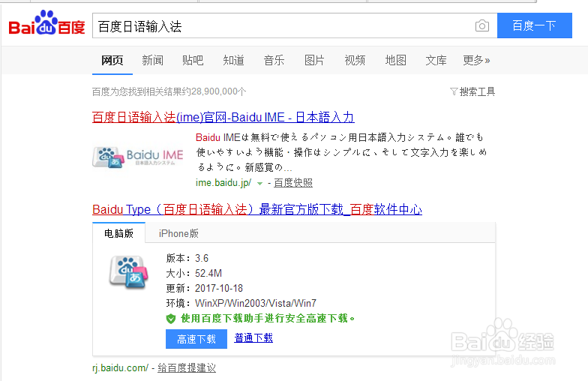Image resolution: width=588 pixels, height=381 pixels.
Task: Click the 大小: 52.4M text
Action: click(193, 273)
